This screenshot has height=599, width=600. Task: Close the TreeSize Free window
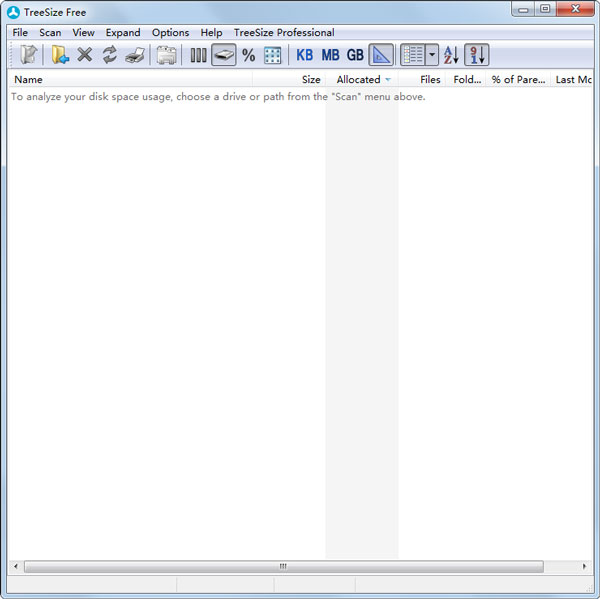pyautogui.click(x=575, y=9)
